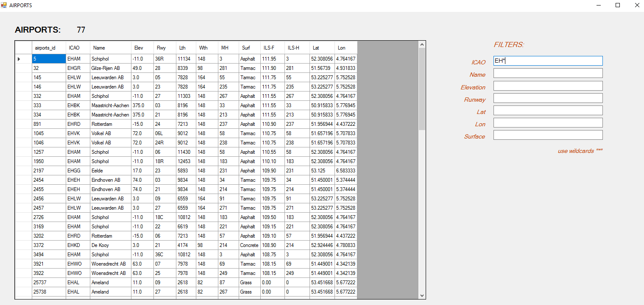The height and width of the screenshot is (305, 644).
Task: Click the De Kooy name cell
Action: tap(110, 245)
